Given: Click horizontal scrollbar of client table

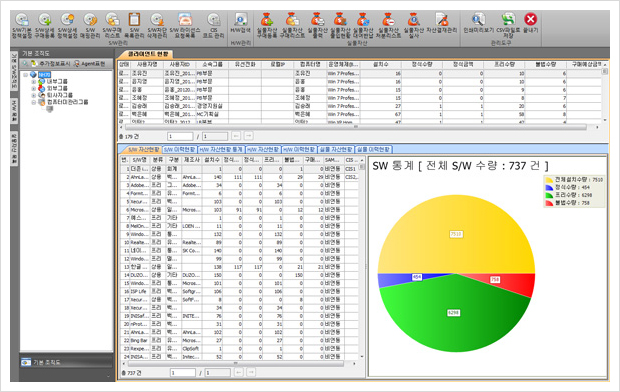Looking at the screenshot, I should coord(355,127).
